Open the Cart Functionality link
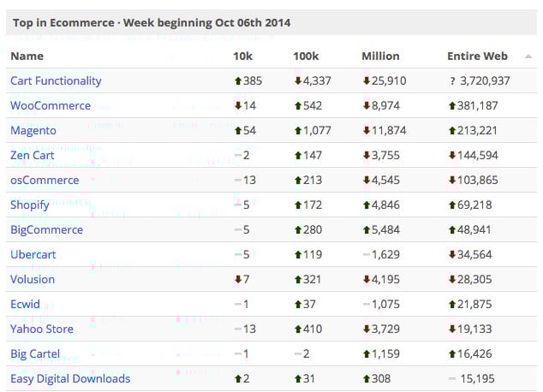Image resolution: width=543 pixels, height=392 pixels. point(56,81)
